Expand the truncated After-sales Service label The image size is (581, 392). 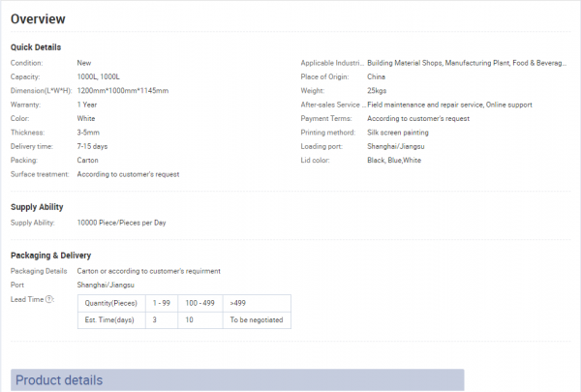[x=333, y=104]
